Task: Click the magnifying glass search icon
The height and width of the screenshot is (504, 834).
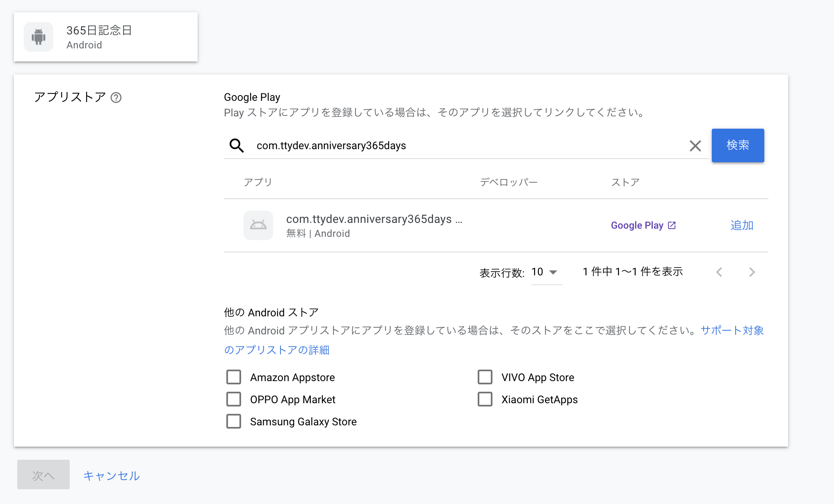Action: click(x=237, y=145)
